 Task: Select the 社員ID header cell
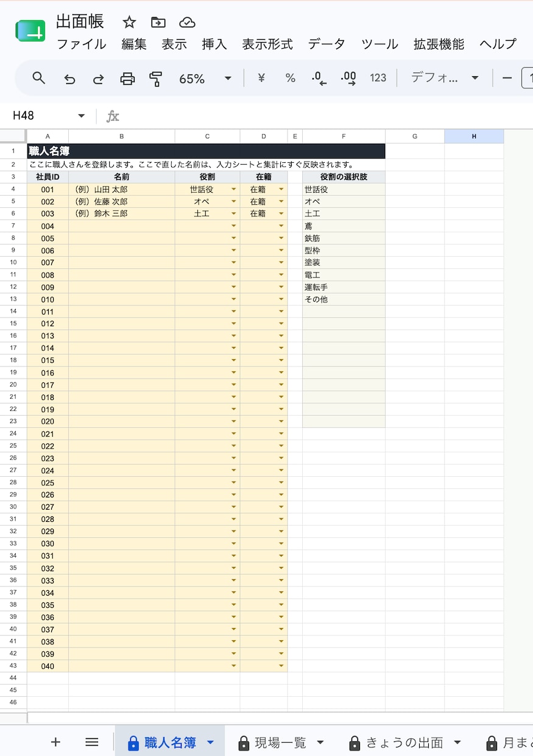(48, 177)
